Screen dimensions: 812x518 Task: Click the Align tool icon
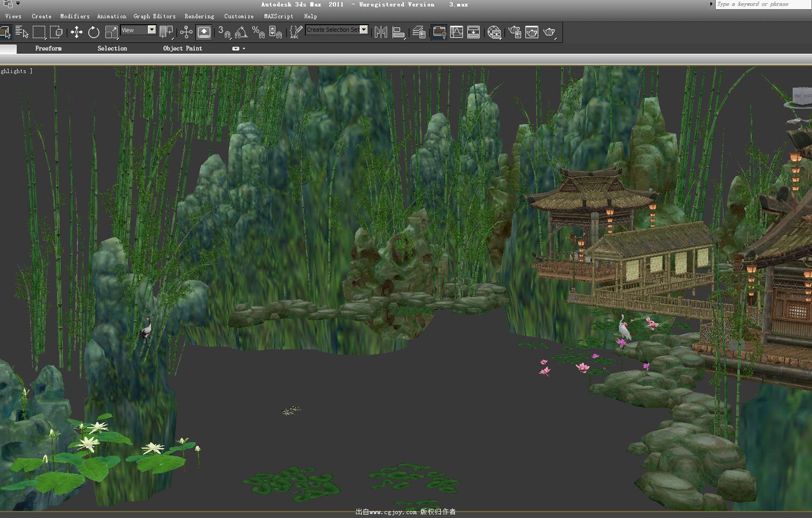tap(398, 32)
